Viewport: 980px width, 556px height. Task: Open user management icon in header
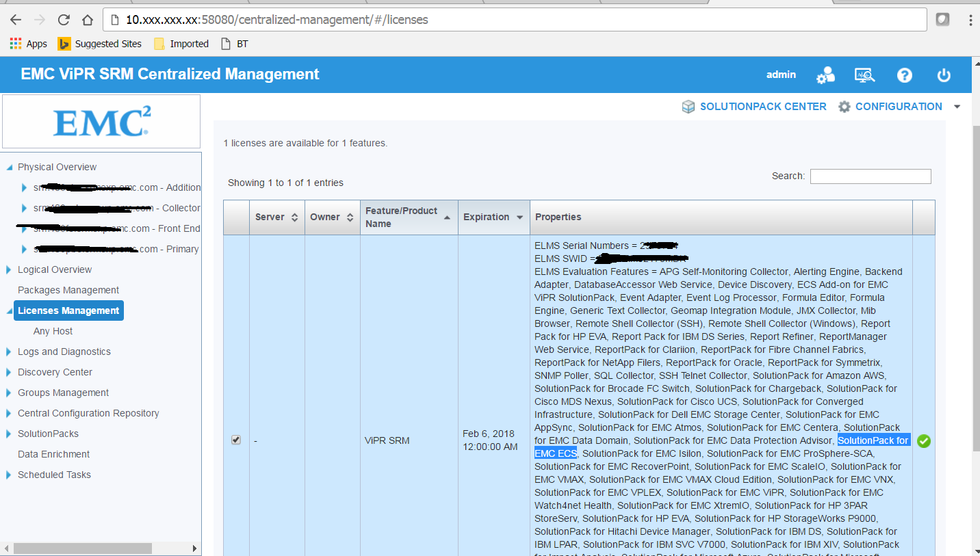[x=826, y=75]
